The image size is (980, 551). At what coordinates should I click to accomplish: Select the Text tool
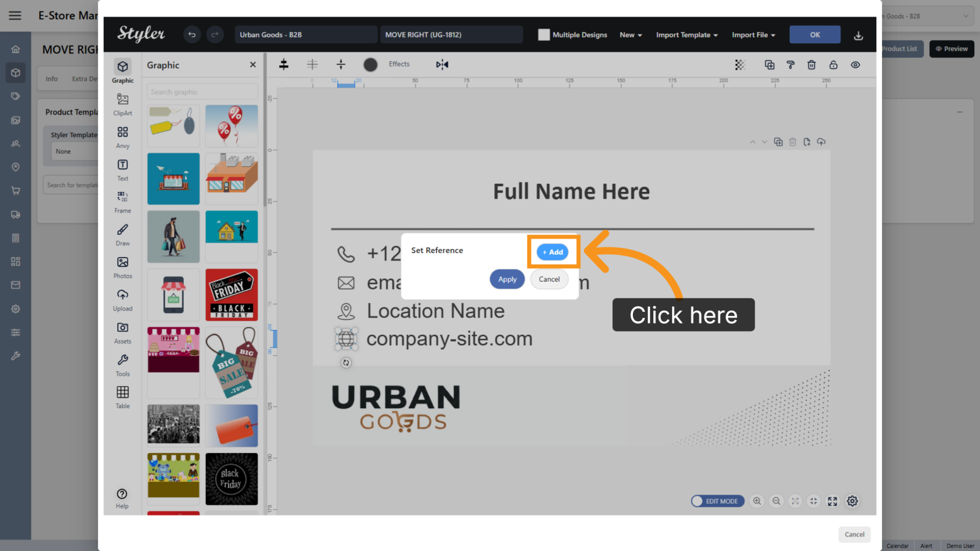click(x=123, y=169)
